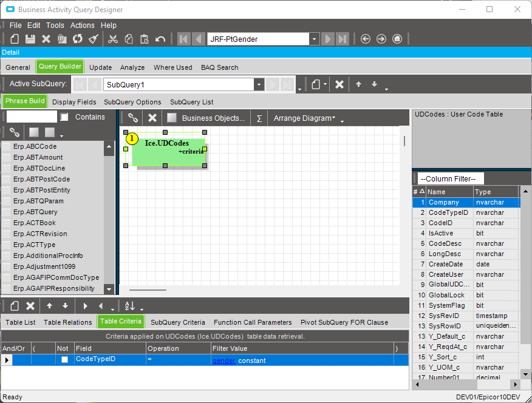Enable the Contains checkbox
This screenshot has height=403, width=532.
[64, 117]
